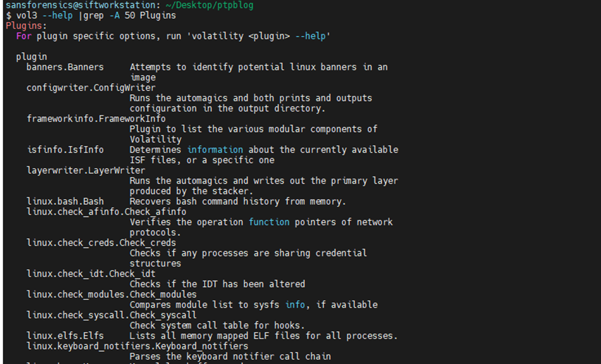Select the layerwriter.LayerWriter plugin line
The height and width of the screenshot is (364, 601).
(x=85, y=171)
